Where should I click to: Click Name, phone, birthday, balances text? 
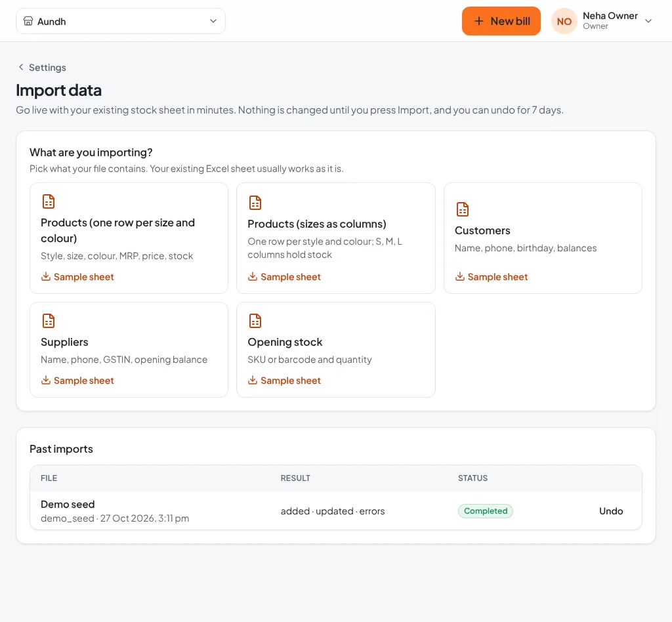pyautogui.click(x=526, y=248)
